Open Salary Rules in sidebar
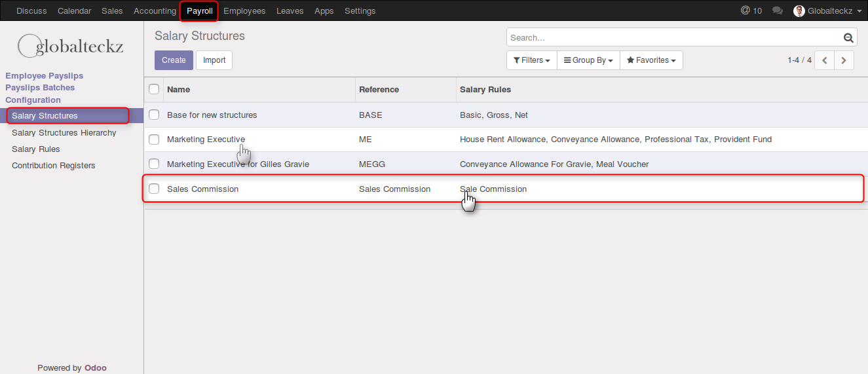Image resolution: width=868 pixels, height=374 pixels. coord(36,149)
